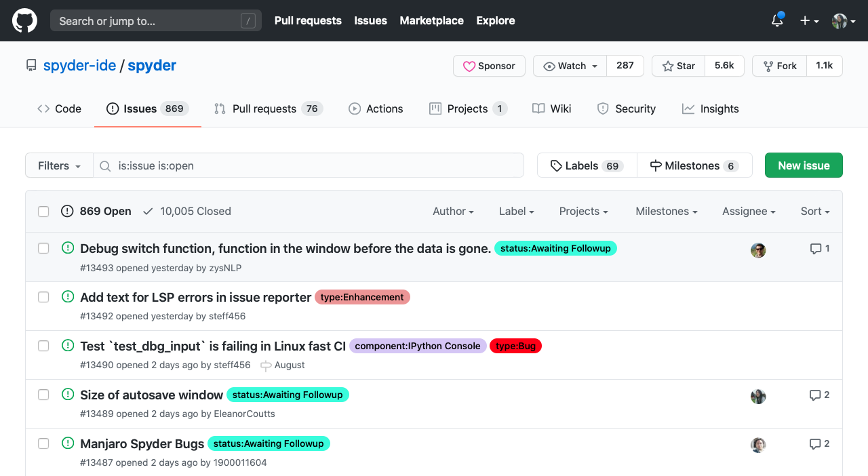Click the search magnifier in the issues filter bar
This screenshot has width=868, height=476.
(x=105, y=165)
